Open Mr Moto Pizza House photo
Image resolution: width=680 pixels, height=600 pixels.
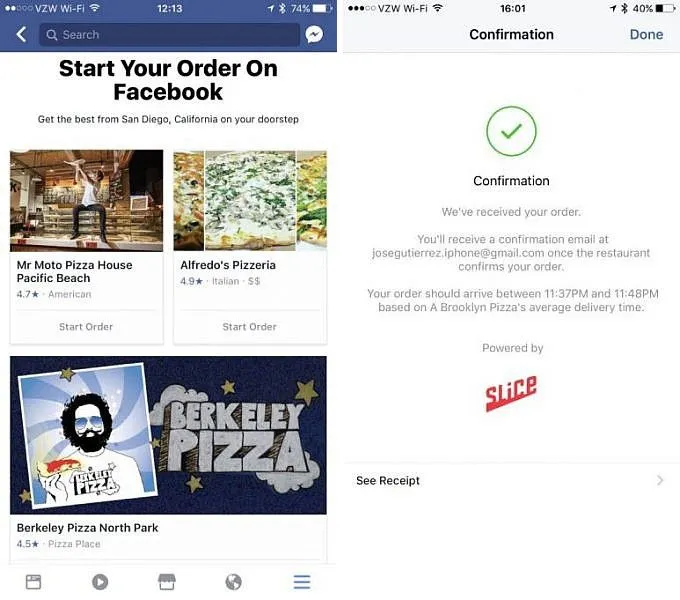point(87,201)
